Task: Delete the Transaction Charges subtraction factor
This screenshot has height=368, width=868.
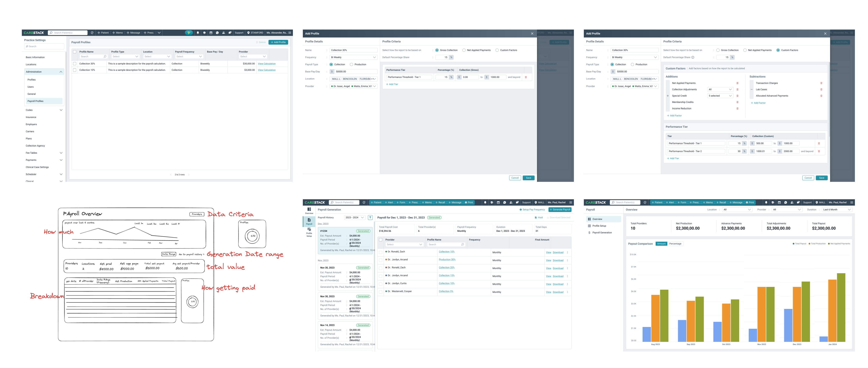Action: click(821, 83)
